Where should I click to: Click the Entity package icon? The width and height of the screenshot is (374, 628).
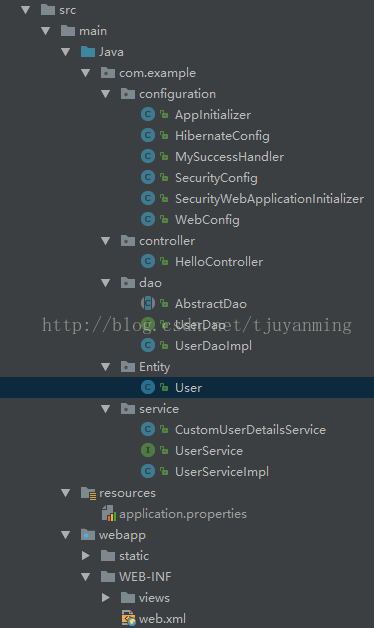128,366
